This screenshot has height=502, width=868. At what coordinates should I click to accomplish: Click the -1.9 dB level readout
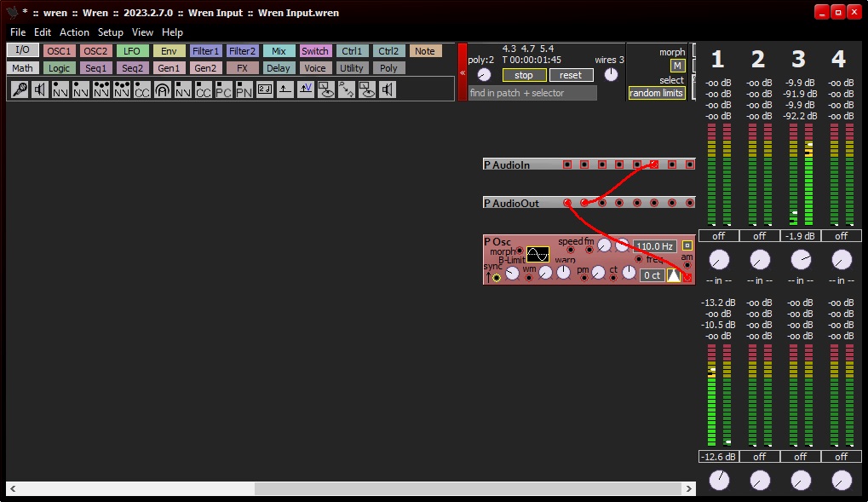[x=801, y=236]
